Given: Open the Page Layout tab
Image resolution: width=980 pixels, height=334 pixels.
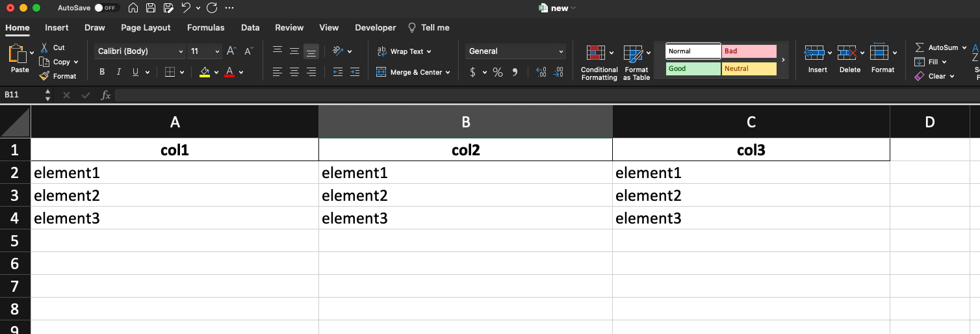Looking at the screenshot, I should tap(146, 27).
